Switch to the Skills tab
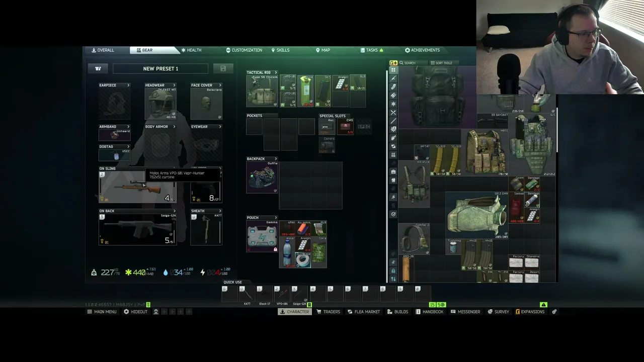 coord(280,50)
